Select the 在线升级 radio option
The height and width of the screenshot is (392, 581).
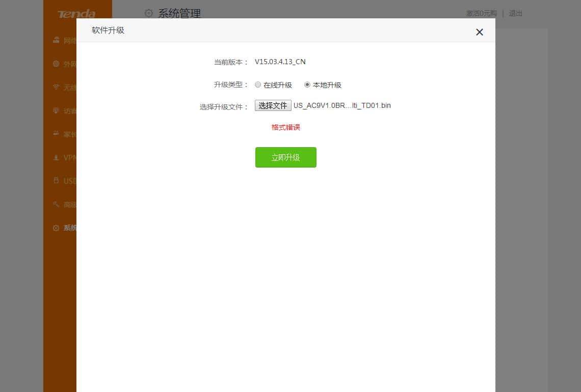click(258, 85)
